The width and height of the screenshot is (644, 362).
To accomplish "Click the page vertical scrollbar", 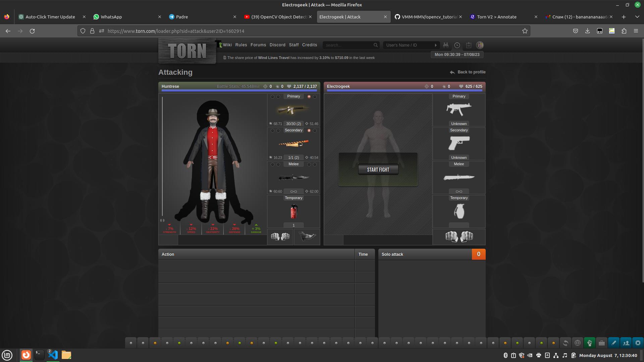I will pyautogui.click(x=642, y=161).
